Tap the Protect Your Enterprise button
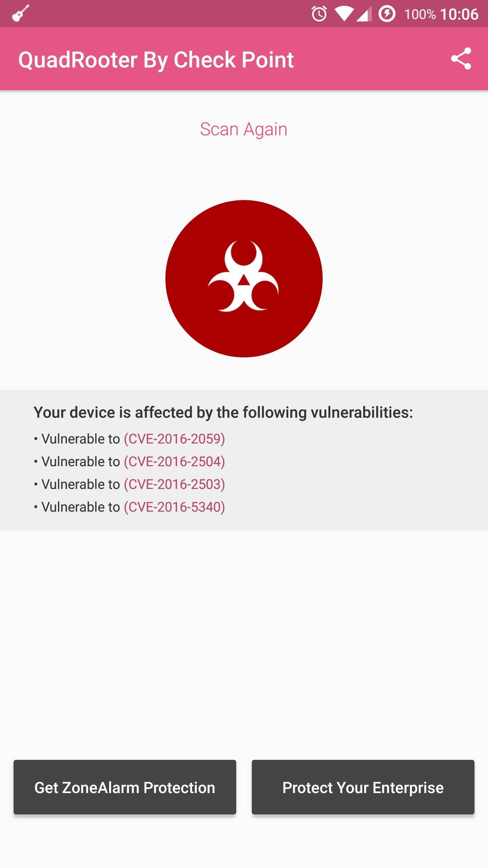The height and width of the screenshot is (868, 488). 363,787
